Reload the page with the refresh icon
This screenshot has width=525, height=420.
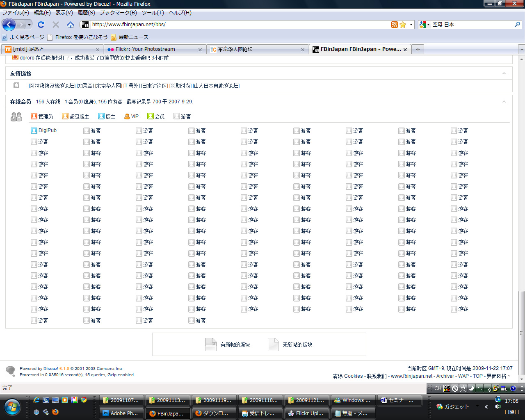(x=41, y=25)
